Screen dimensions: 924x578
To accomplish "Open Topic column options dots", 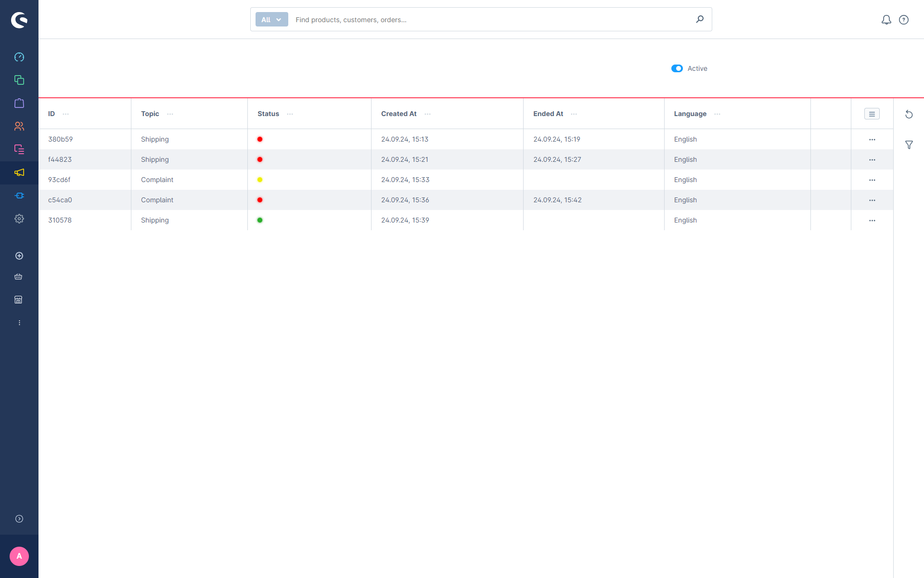I will tap(170, 114).
